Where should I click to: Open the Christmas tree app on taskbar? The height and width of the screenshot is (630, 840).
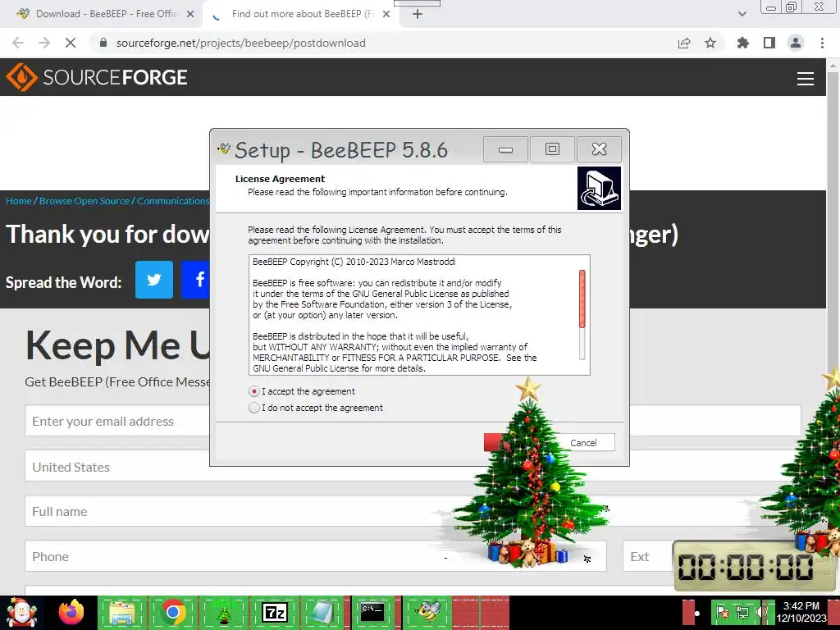pos(224,612)
